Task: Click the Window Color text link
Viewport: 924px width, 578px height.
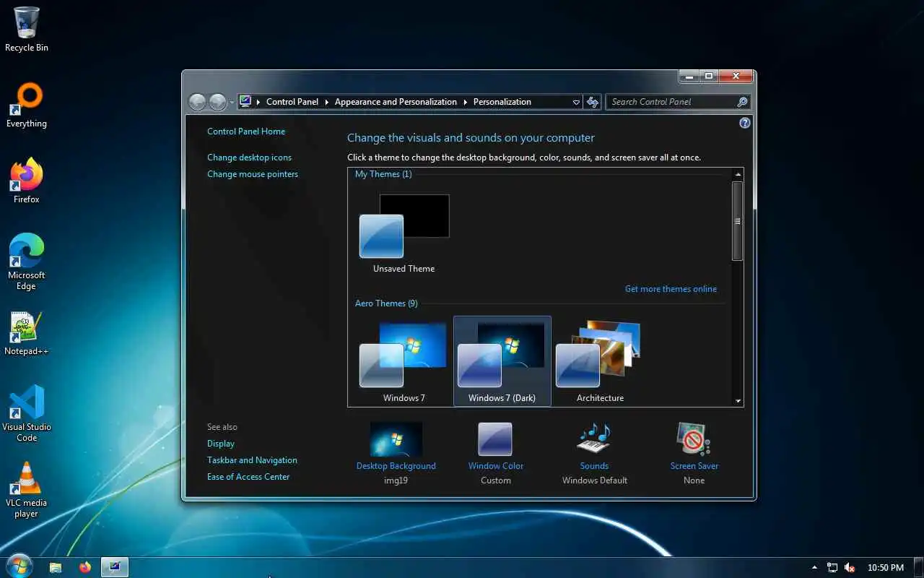Action: (496, 466)
